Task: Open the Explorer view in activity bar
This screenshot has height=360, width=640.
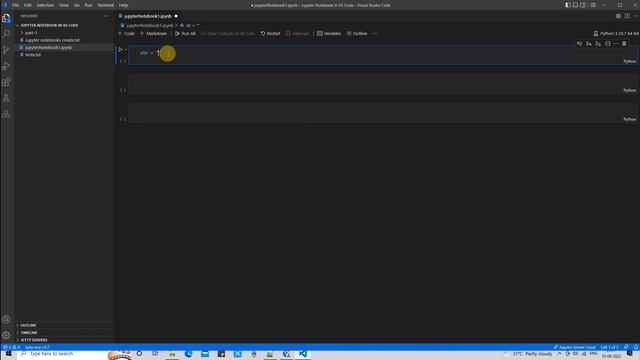Action: tap(6, 18)
